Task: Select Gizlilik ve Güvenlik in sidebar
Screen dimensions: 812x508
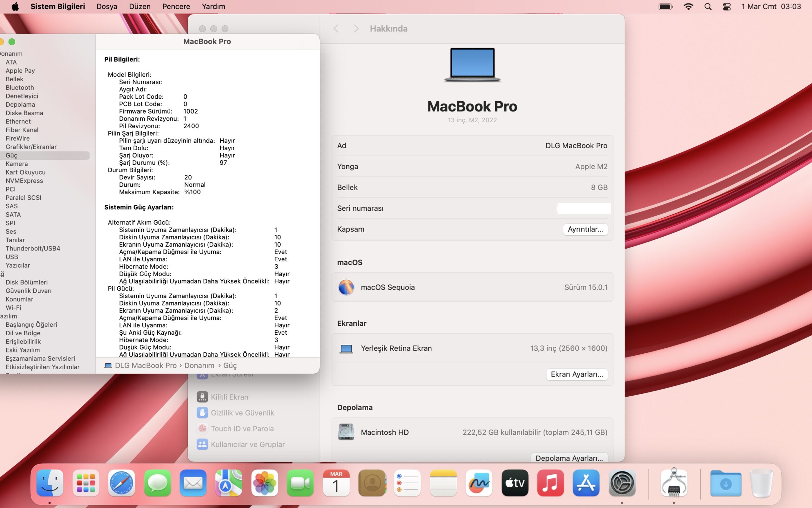Action: coord(236,412)
